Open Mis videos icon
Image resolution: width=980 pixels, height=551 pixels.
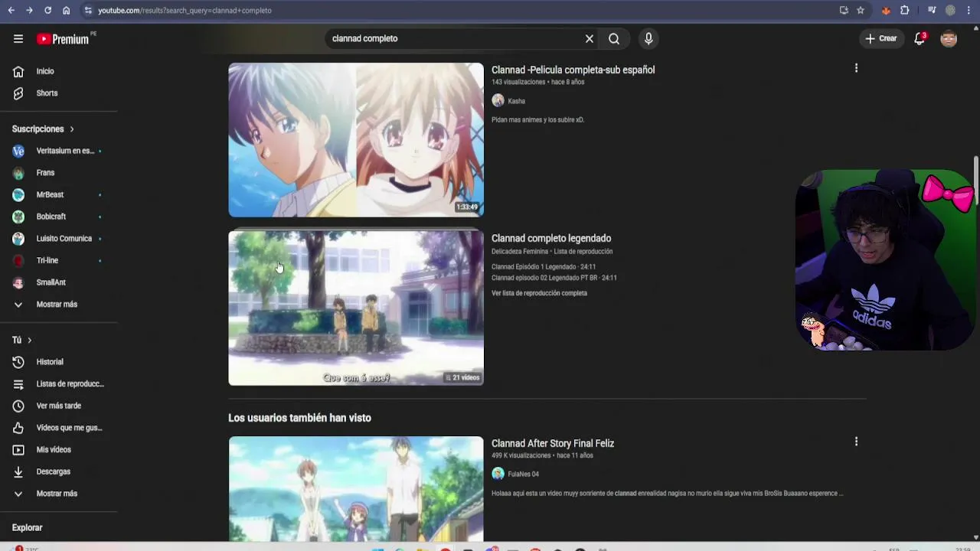tap(18, 450)
